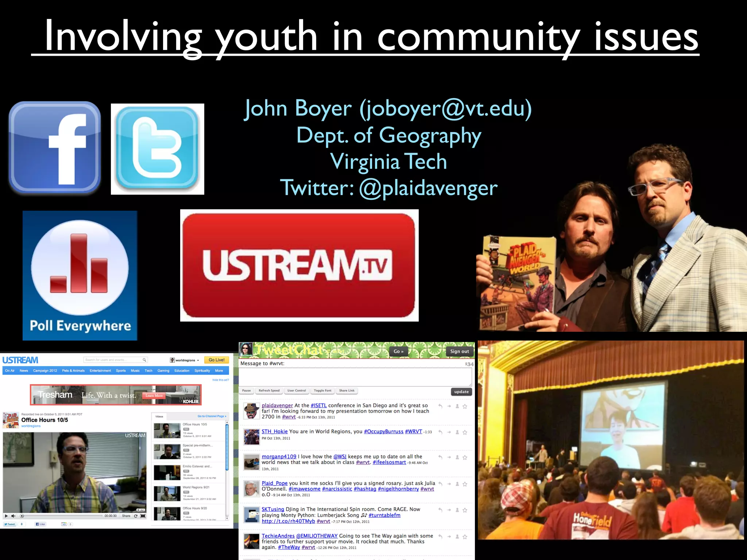
Task: Pause the TweetChat stream
Action: (247, 390)
